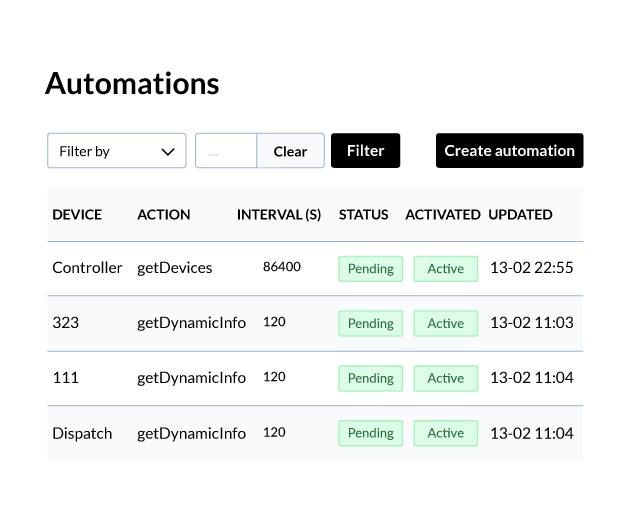
Task: Clear the filter value
Action: tap(290, 151)
